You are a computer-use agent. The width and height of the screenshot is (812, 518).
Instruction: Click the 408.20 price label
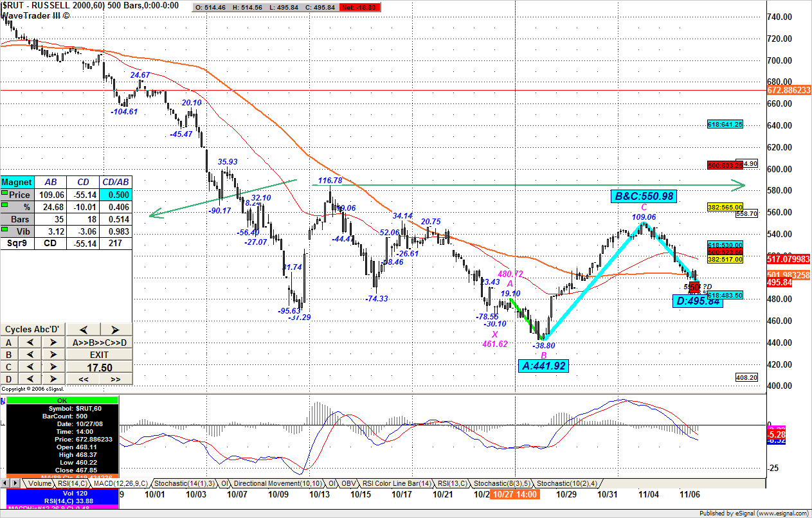pyautogui.click(x=747, y=378)
